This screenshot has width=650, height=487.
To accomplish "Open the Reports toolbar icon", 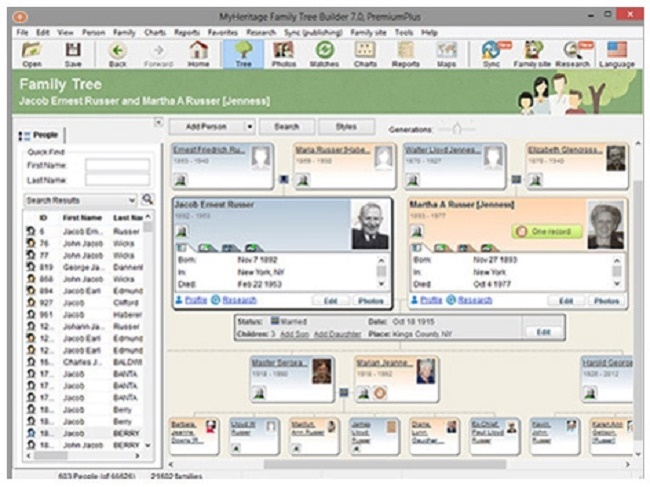I will tap(405, 54).
